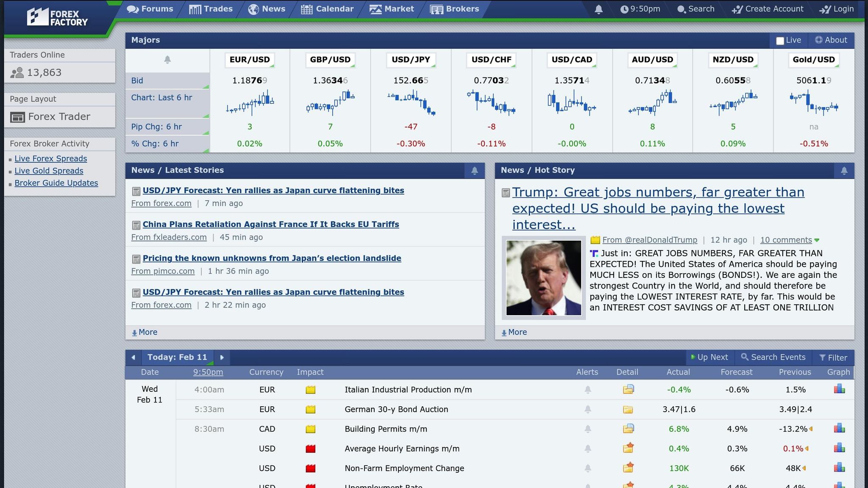Viewport: 868px width, 488px height.
Task: Go to next day in calendar
Action: [x=222, y=358]
